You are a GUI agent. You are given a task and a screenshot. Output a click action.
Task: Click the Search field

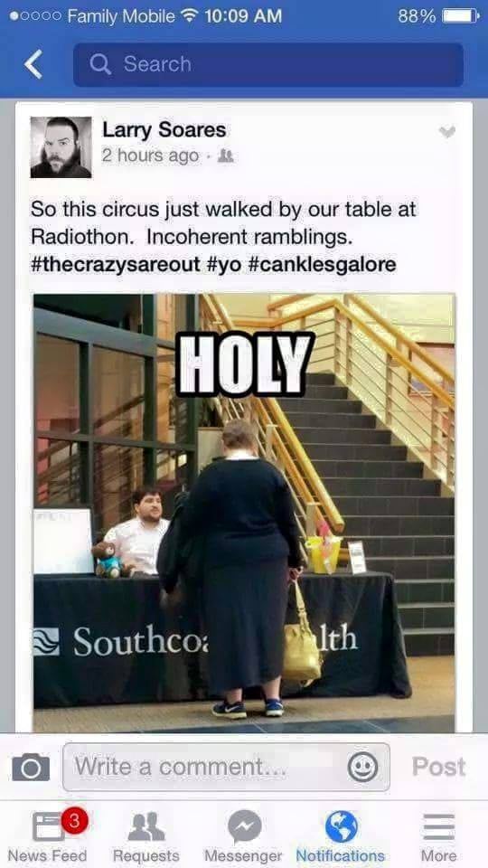tap(268, 65)
